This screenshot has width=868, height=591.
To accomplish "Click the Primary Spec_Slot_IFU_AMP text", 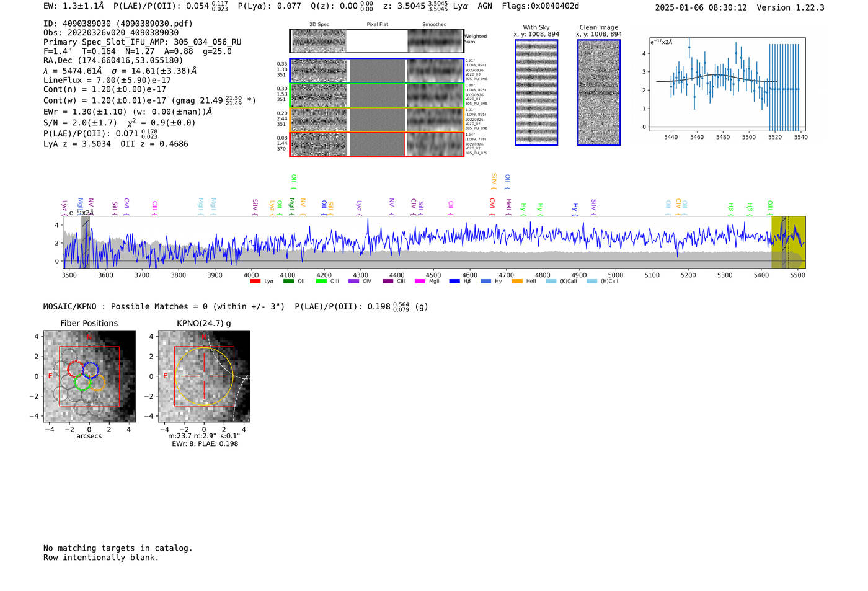I will click(x=143, y=42).
